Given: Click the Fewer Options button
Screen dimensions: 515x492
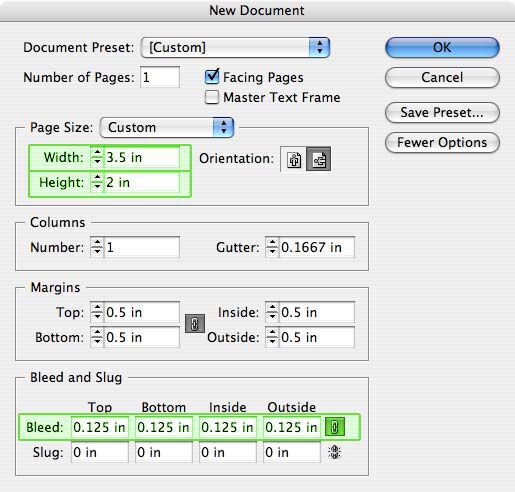Looking at the screenshot, I should 442,142.
